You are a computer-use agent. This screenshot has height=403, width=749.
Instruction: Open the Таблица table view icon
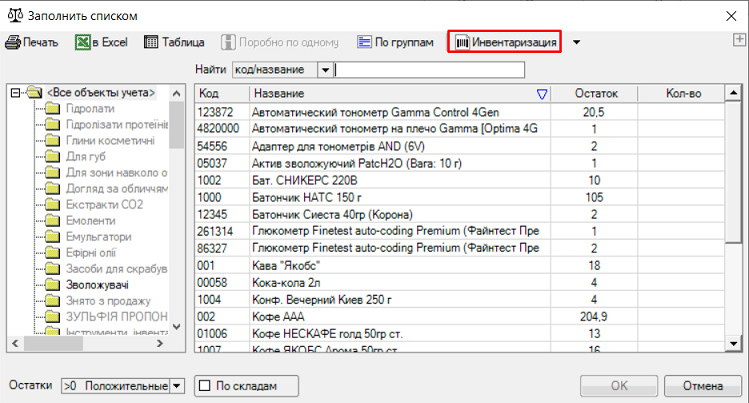pos(152,43)
